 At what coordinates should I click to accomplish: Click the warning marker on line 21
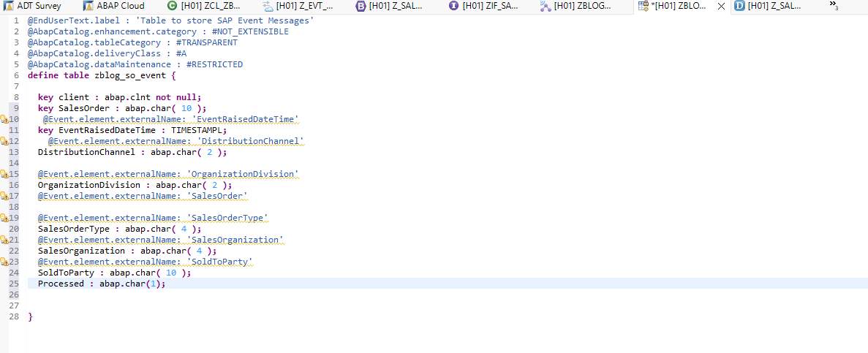4,240
